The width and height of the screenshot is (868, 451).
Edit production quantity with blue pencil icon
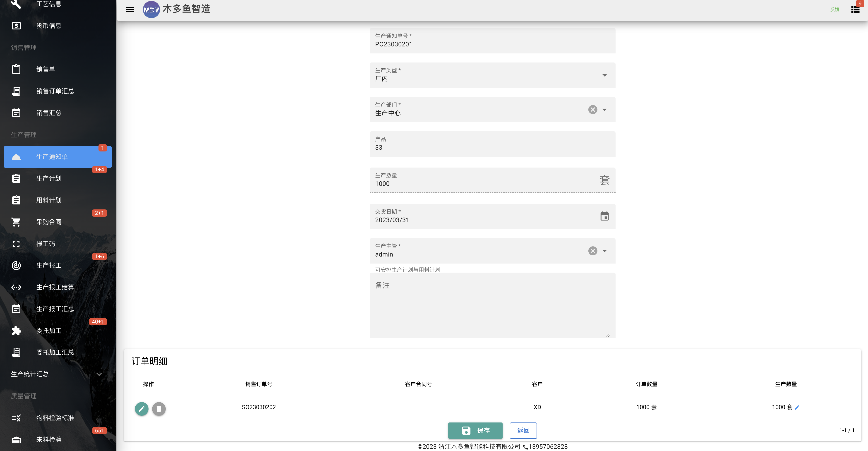[797, 407]
